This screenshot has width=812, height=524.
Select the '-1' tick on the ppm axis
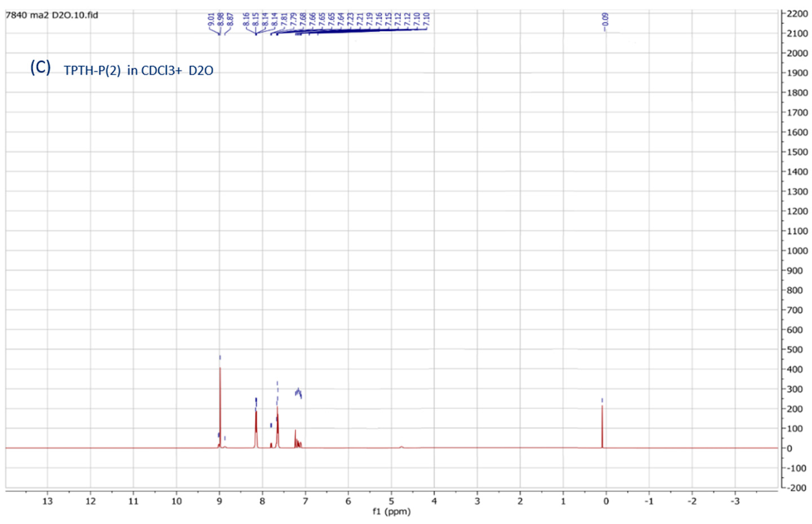(649, 501)
